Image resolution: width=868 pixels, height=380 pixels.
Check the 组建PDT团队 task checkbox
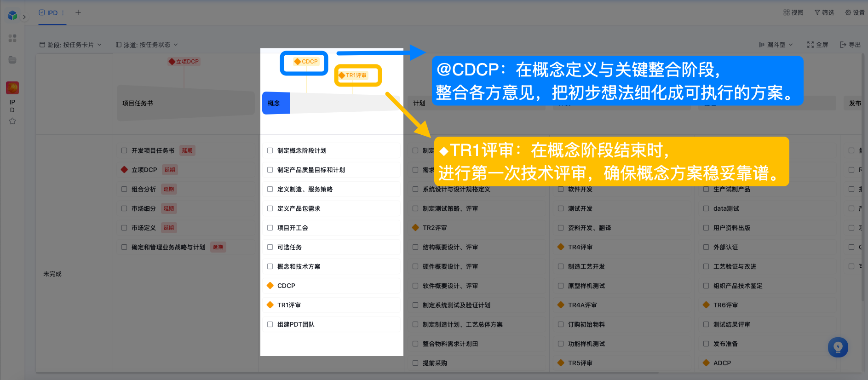[x=270, y=324]
